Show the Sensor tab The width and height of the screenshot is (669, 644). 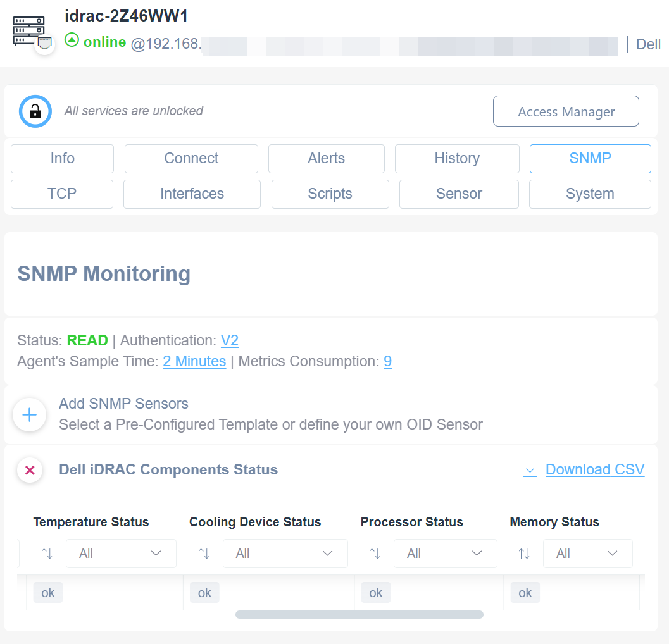coord(459,194)
